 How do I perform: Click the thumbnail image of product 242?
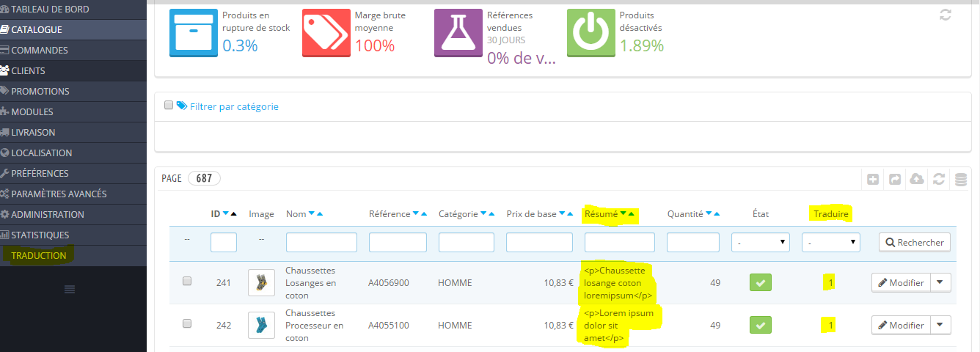point(261,326)
